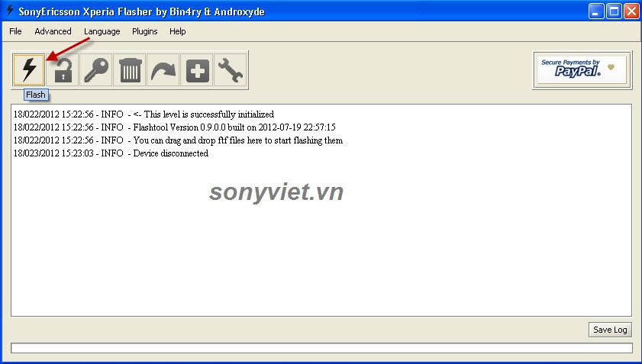Select the key icon in toolbar

(x=96, y=70)
